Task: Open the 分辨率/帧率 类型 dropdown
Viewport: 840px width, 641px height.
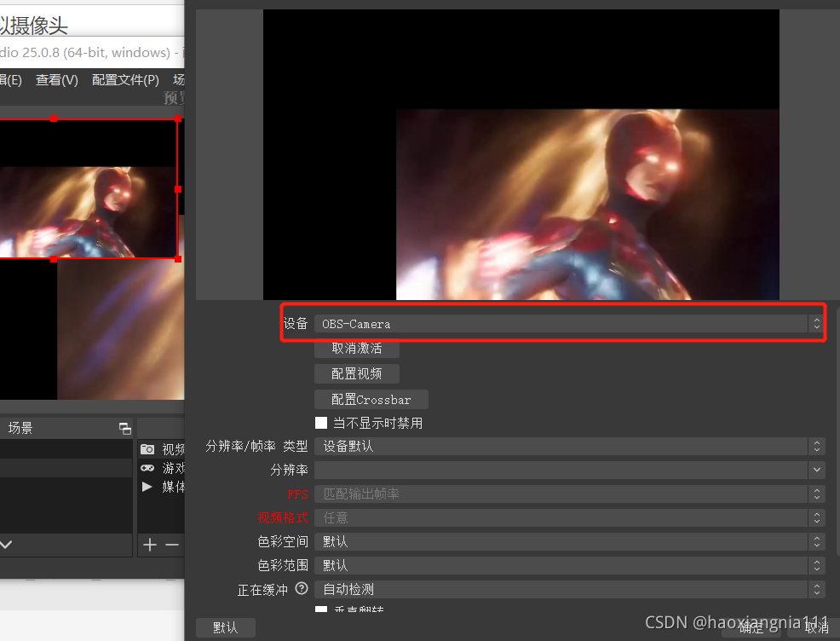Action: (569, 446)
